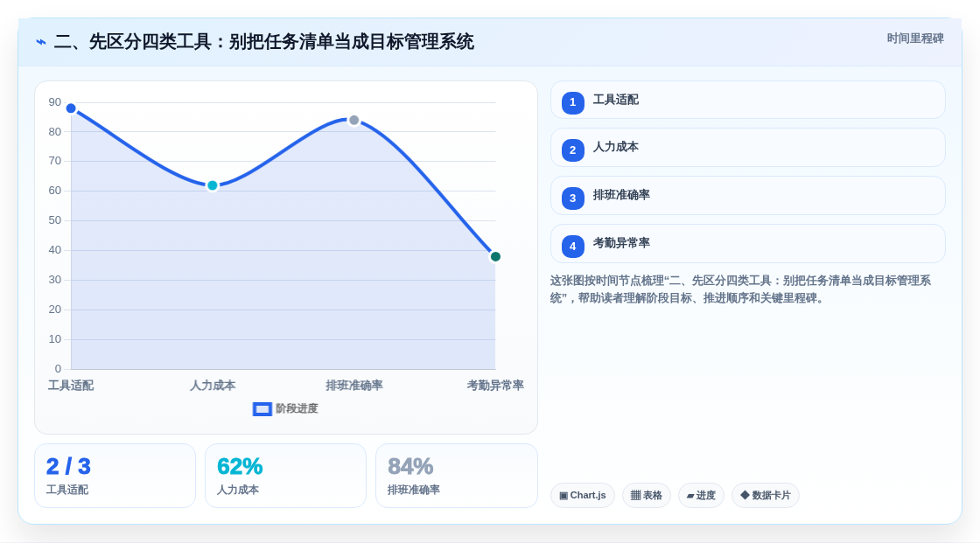Toggle the 阶段进度 legend swatch

(x=262, y=409)
